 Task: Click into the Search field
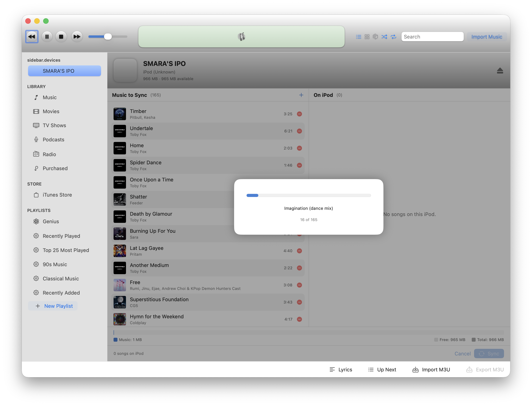click(432, 37)
